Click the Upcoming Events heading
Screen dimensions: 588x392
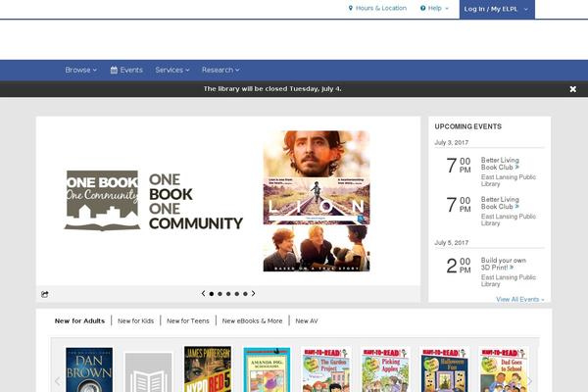468,126
